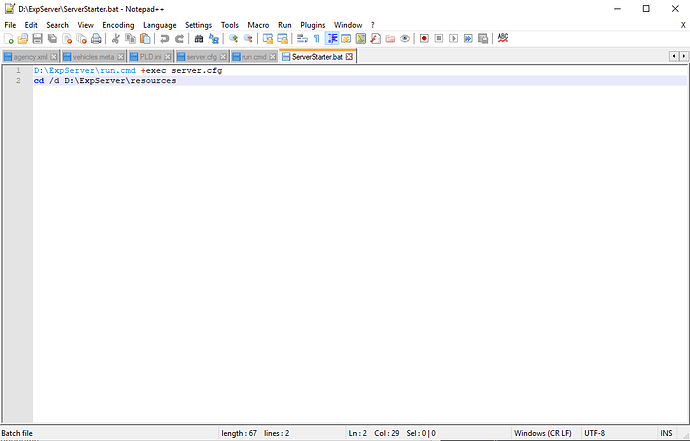
Task: Zoom in with magnifier plus icon
Action: 234,39
